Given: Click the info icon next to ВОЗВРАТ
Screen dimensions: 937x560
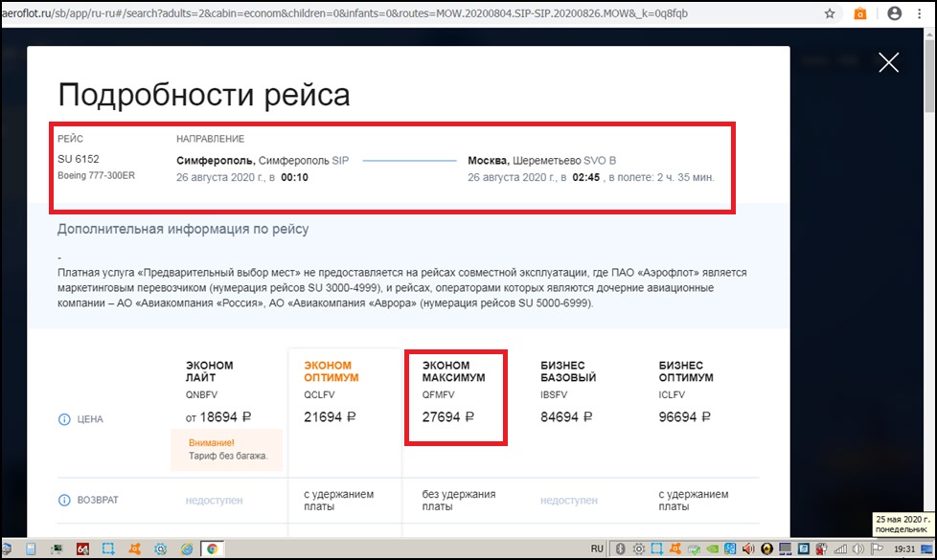Looking at the screenshot, I should (x=64, y=500).
